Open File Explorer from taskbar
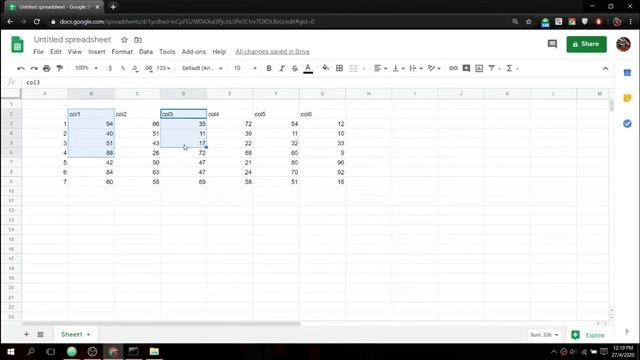Screen dimensions: 640x360 [154, 351]
